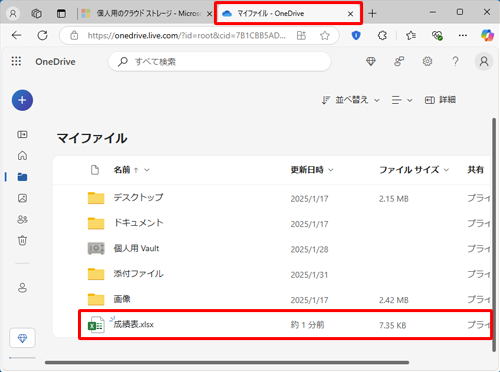Close the 個人用のクラウド ストレージ tab
This screenshot has width=500, height=372.
[x=209, y=14]
